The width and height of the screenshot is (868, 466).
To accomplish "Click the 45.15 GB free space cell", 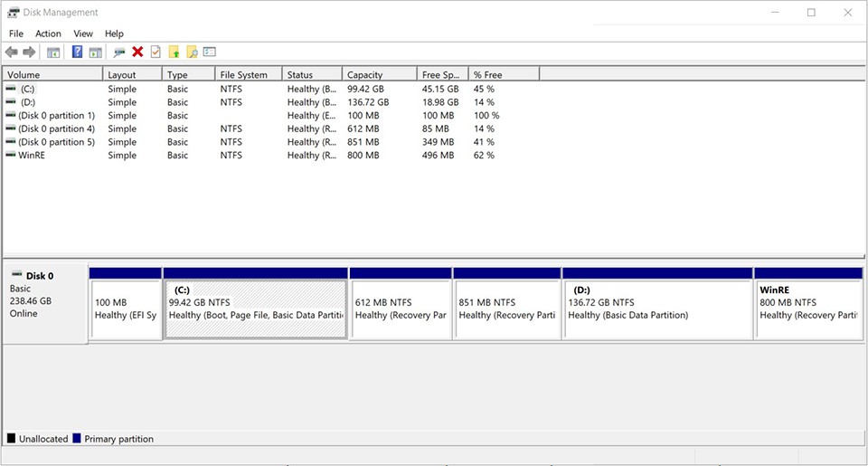I will click(440, 89).
